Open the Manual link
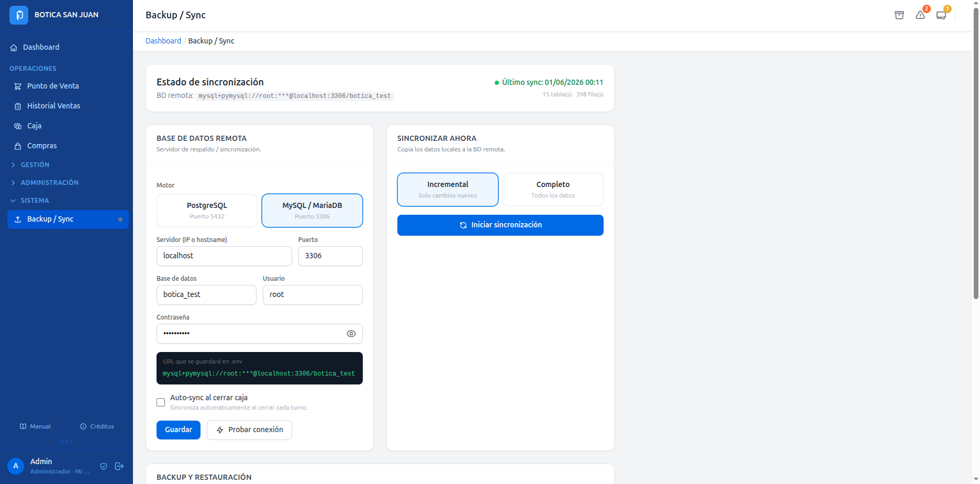 pyautogui.click(x=35, y=426)
